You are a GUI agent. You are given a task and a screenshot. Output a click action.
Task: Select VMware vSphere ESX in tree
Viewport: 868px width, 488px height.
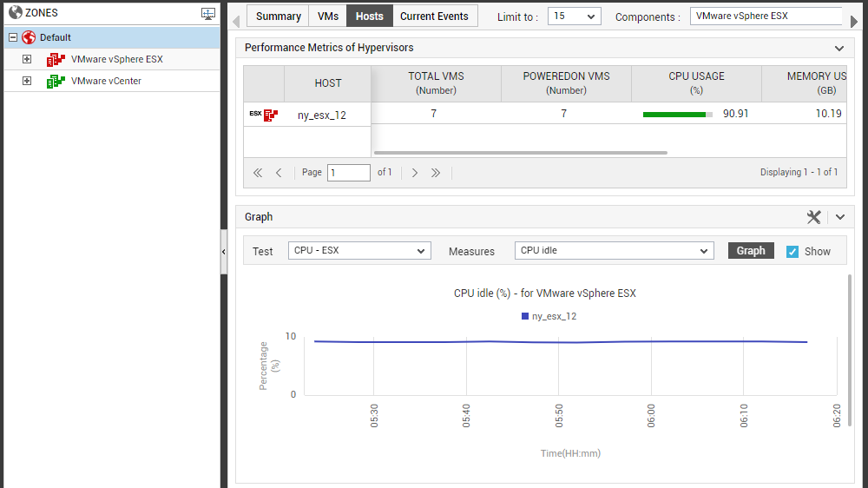[x=117, y=59]
